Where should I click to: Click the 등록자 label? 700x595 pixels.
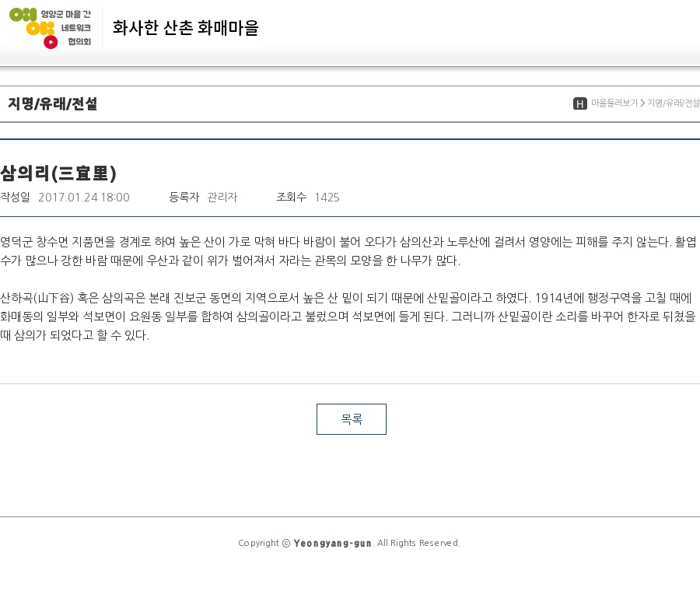pyautogui.click(x=184, y=198)
